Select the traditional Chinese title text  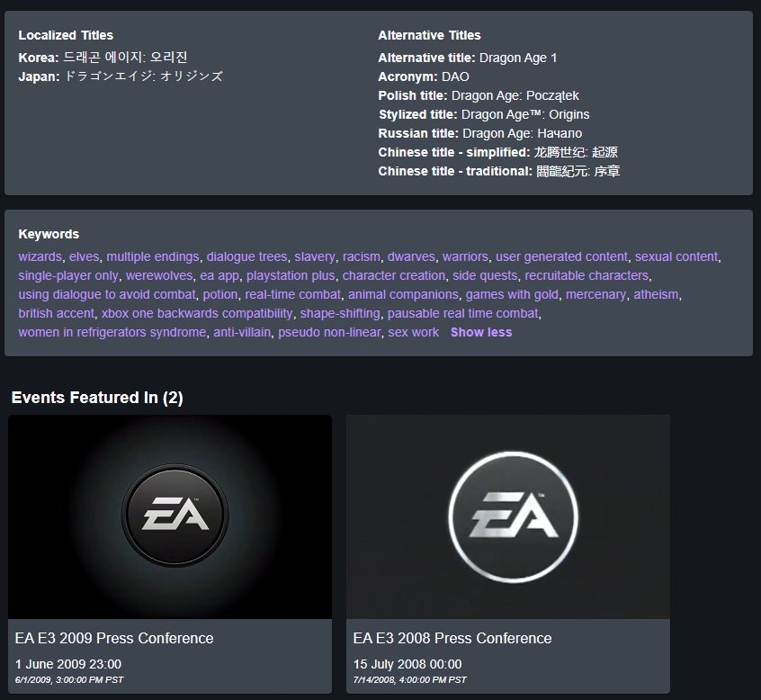point(578,171)
